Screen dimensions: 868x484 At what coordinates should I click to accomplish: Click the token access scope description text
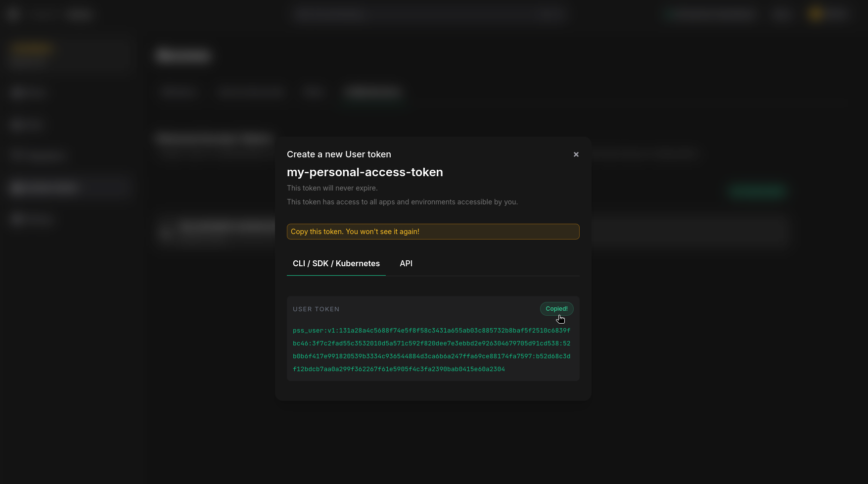coord(402,202)
